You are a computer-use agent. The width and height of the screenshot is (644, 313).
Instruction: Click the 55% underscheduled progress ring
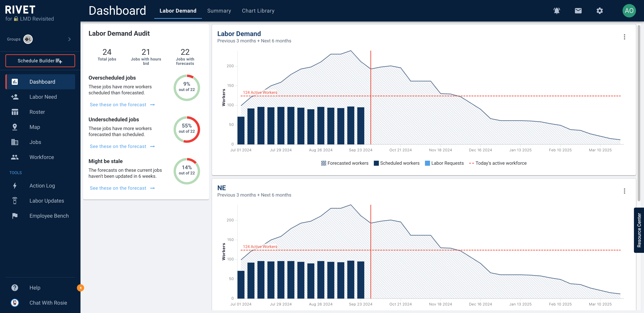click(187, 129)
